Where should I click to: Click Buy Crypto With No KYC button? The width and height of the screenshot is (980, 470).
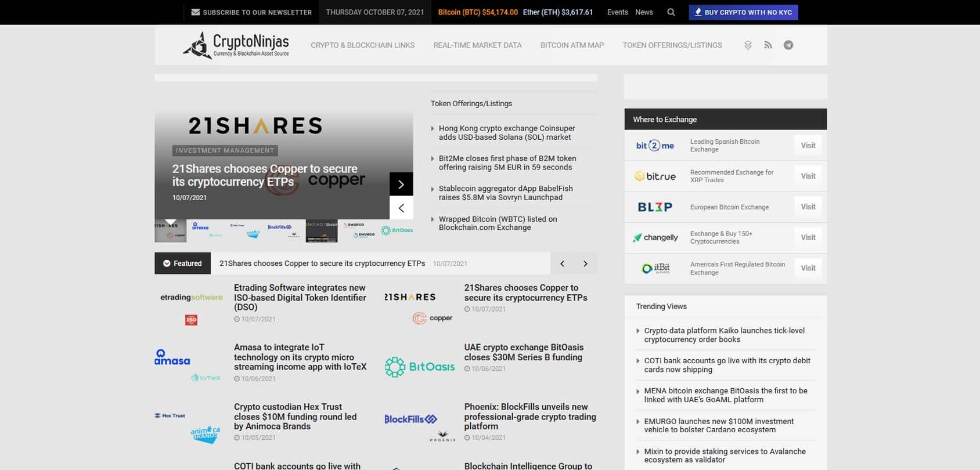pos(743,12)
